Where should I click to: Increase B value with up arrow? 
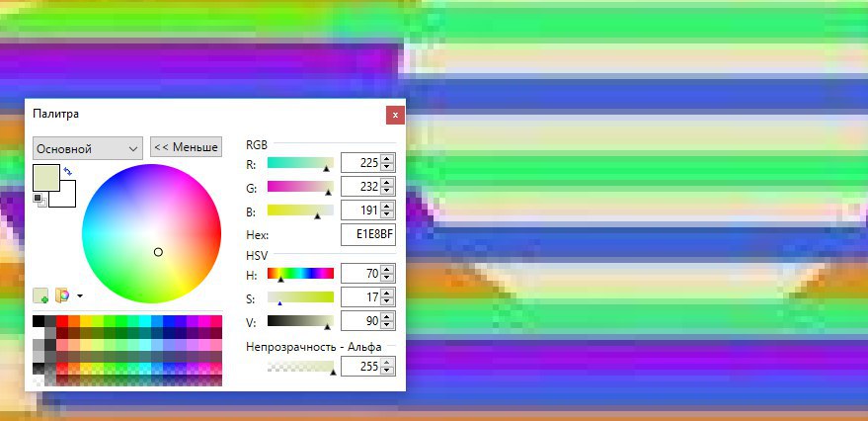(x=387, y=207)
